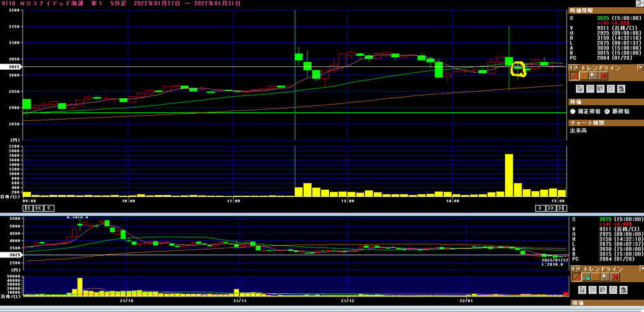Select pointer cursor tool in upper panel

pyautogui.click(x=580, y=88)
